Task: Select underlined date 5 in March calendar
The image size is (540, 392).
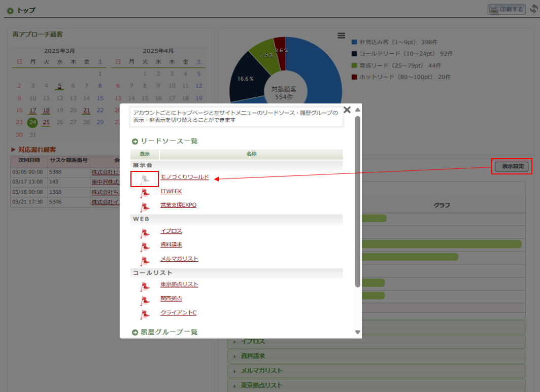Action: 59,86
